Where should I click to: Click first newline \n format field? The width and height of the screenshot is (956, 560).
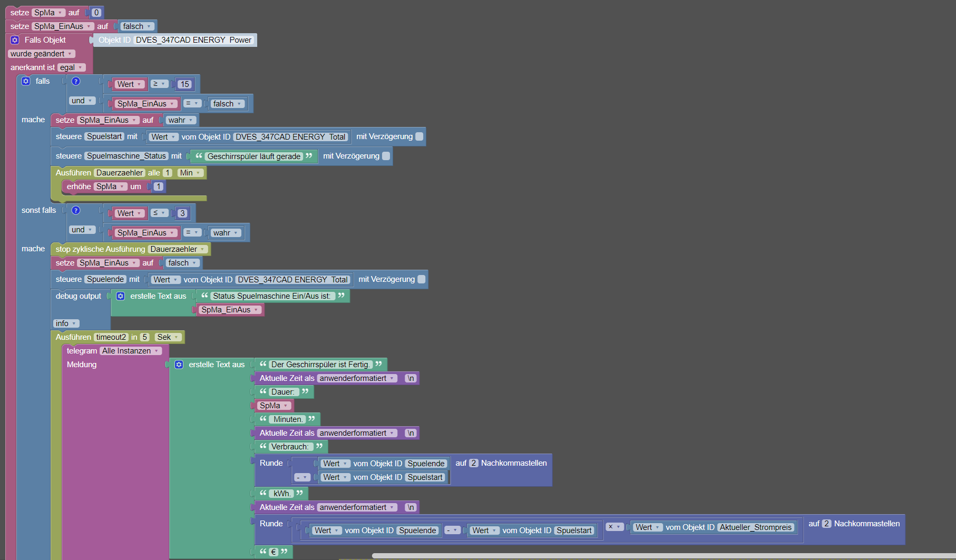[411, 378]
